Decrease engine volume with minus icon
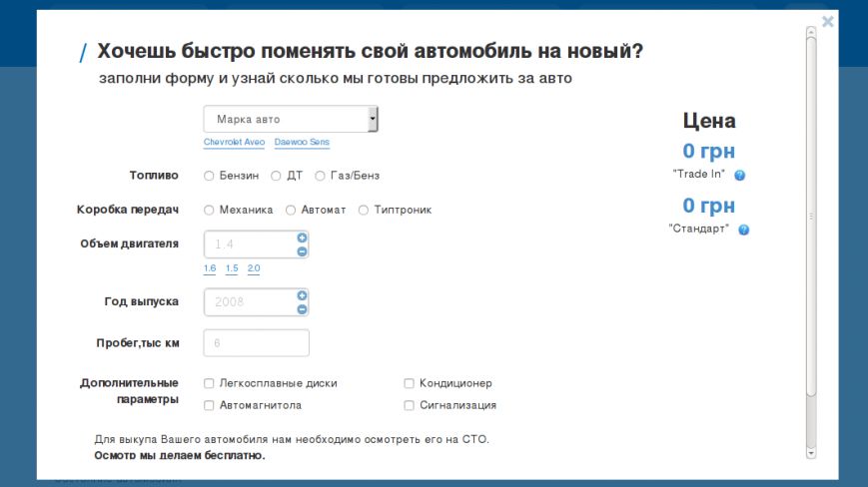The image size is (868, 487). [302, 251]
